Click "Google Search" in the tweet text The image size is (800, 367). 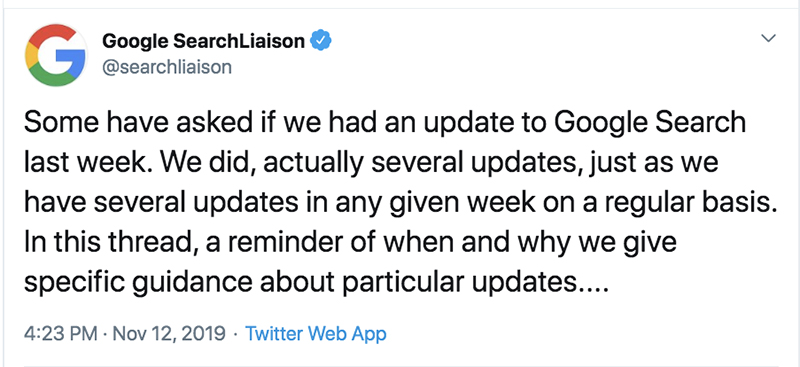[x=649, y=124]
